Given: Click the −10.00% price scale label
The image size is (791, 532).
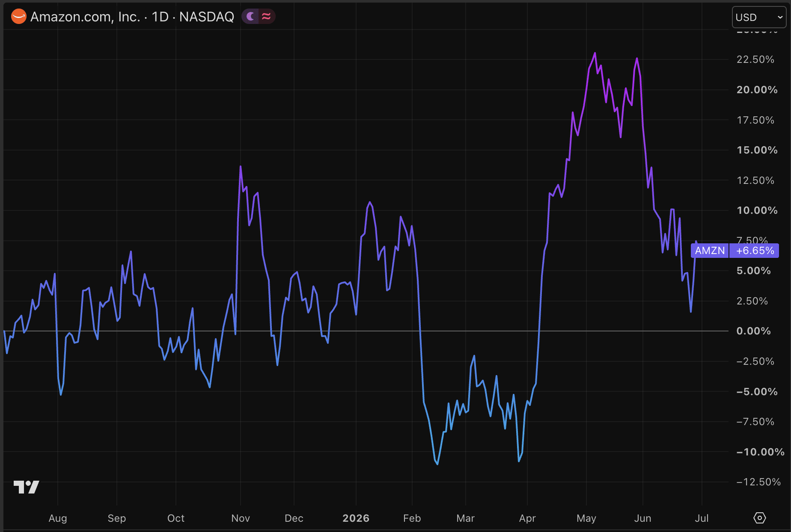Looking at the screenshot, I should pos(760,452).
